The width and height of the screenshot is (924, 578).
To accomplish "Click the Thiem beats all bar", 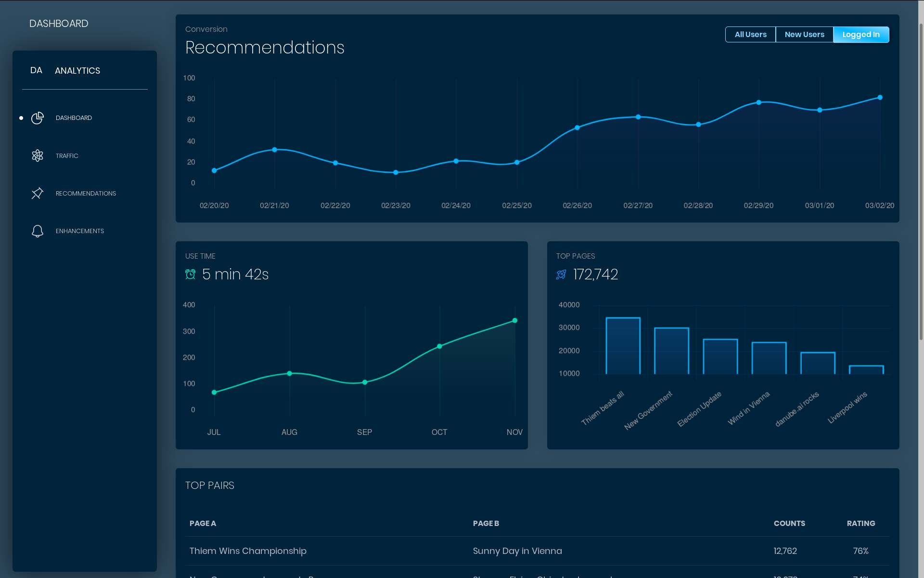I will 623,345.
